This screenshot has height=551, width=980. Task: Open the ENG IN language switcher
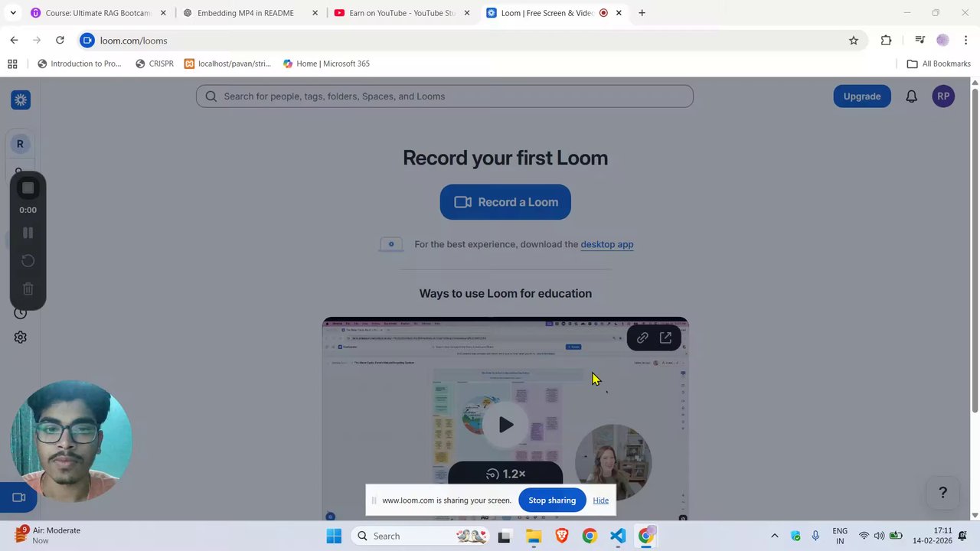pyautogui.click(x=840, y=536)
